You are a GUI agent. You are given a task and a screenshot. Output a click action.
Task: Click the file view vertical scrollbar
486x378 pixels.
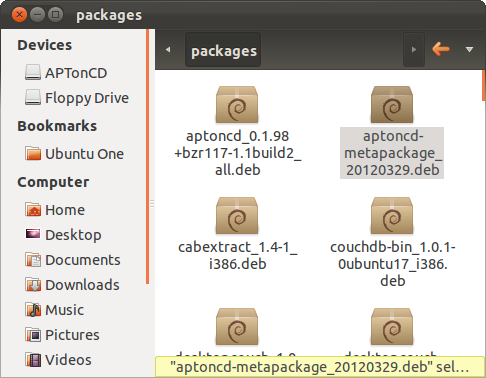pyautogui.click(x=484, y=86)
